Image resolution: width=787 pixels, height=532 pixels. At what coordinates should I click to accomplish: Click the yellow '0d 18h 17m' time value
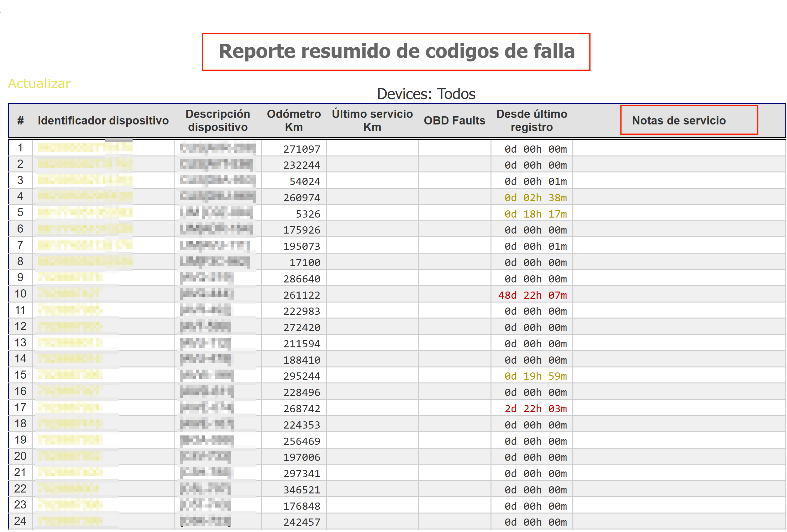(x=535, y=214)
